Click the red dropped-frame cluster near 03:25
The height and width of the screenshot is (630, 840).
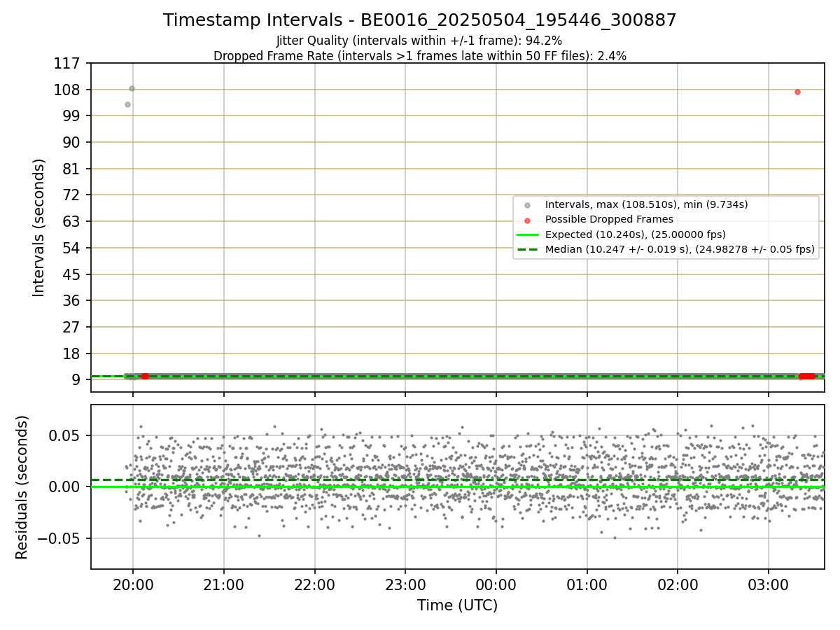[x=806, y=376]
